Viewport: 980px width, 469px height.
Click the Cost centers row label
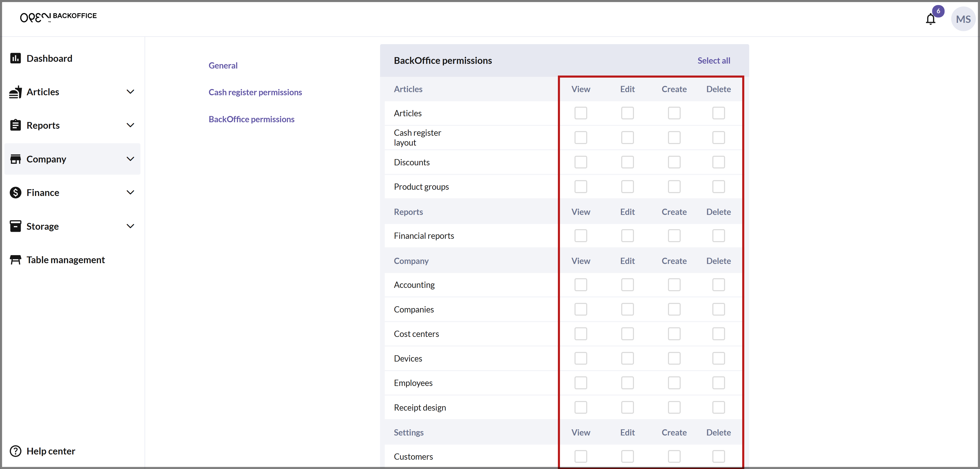pyautogui.click(x=416, y=334)
